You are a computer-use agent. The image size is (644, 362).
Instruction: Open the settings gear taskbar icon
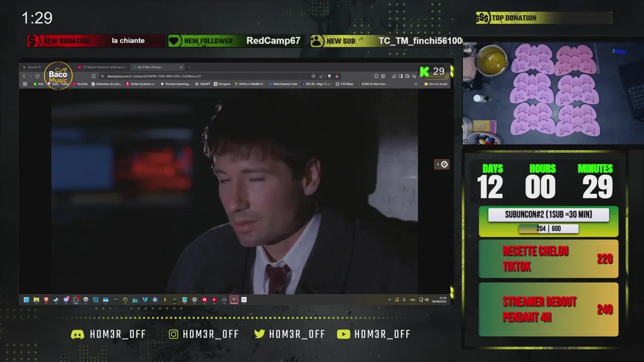pyautogui.click(x=194, y=300)
